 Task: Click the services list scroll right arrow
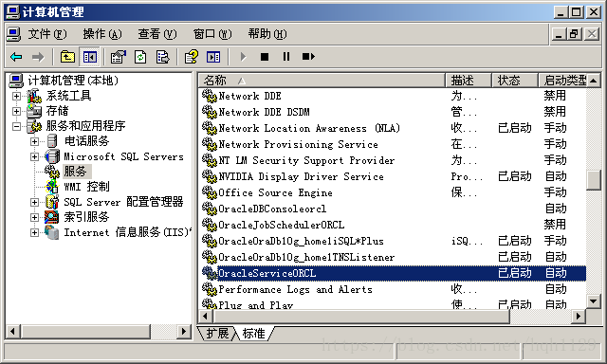coord(579,316)
